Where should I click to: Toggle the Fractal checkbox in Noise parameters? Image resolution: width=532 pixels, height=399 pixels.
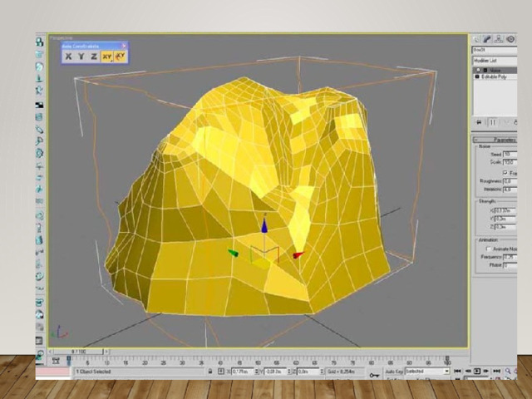point(505,172)
